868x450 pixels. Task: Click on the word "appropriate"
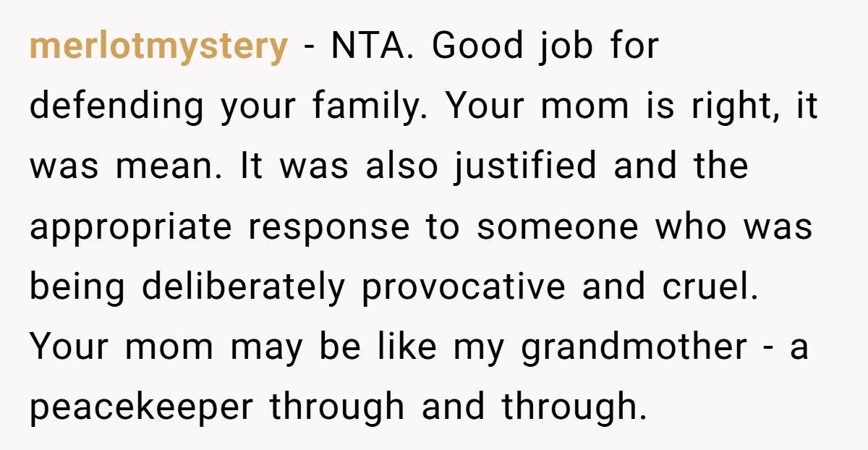130,227
